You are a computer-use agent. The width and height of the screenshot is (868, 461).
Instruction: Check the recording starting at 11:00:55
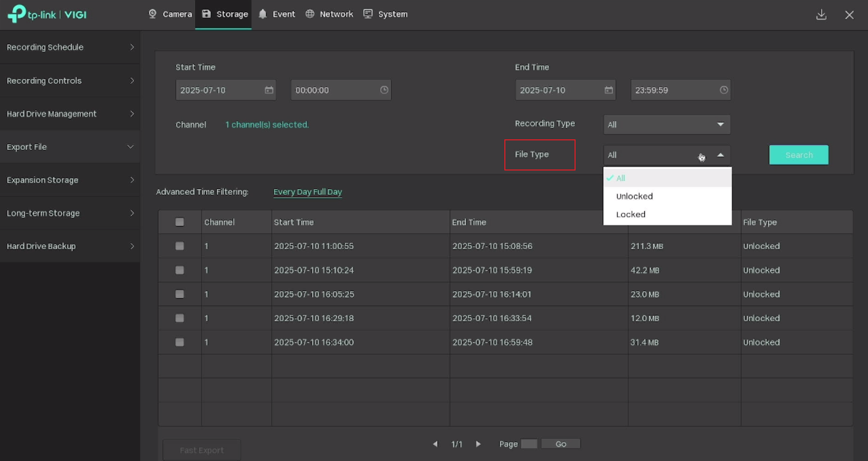[x=179, y=246]
